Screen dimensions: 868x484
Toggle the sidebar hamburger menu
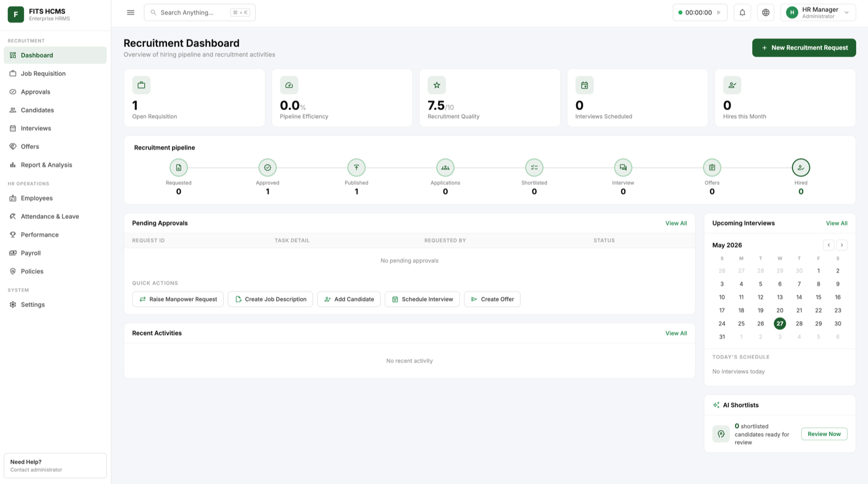[131, 12]
